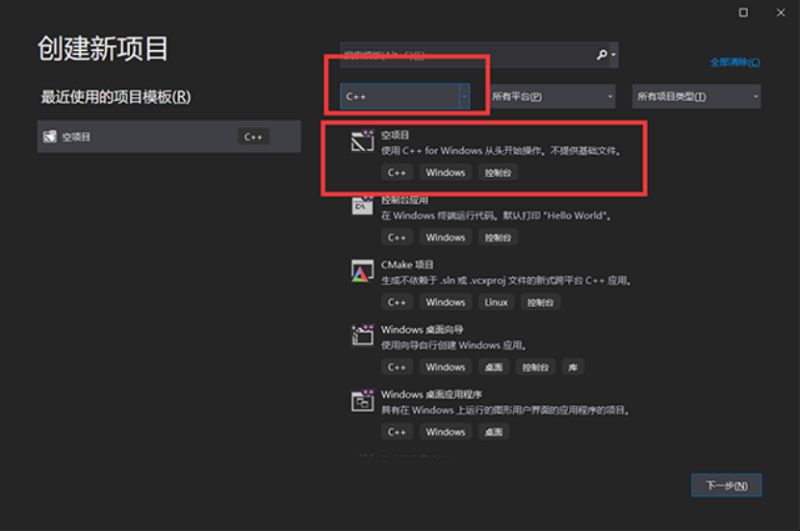Maximize the dialog window
800x531 pixels.
[743, 13]
